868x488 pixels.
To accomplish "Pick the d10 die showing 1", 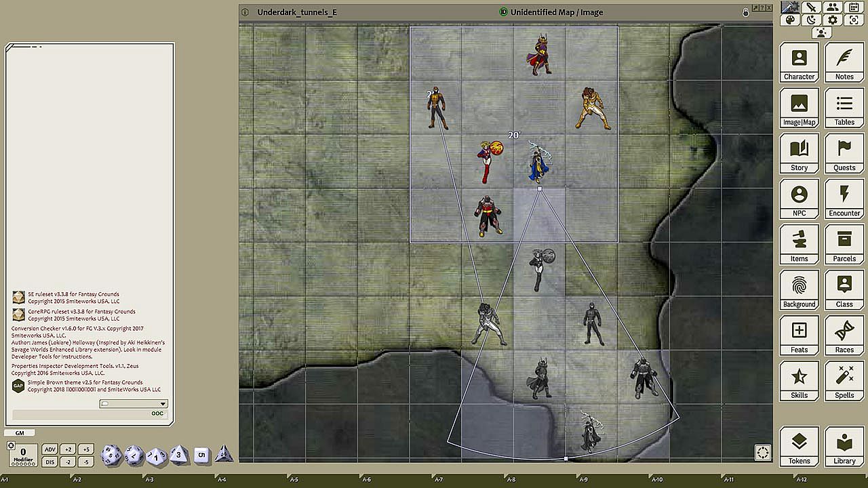I will click(157, 456).
